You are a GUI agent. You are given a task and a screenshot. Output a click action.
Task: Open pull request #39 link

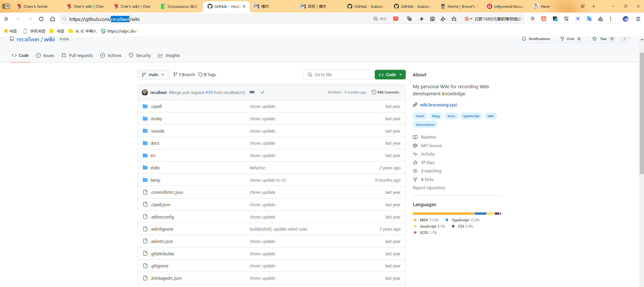(x=209, y=92)
